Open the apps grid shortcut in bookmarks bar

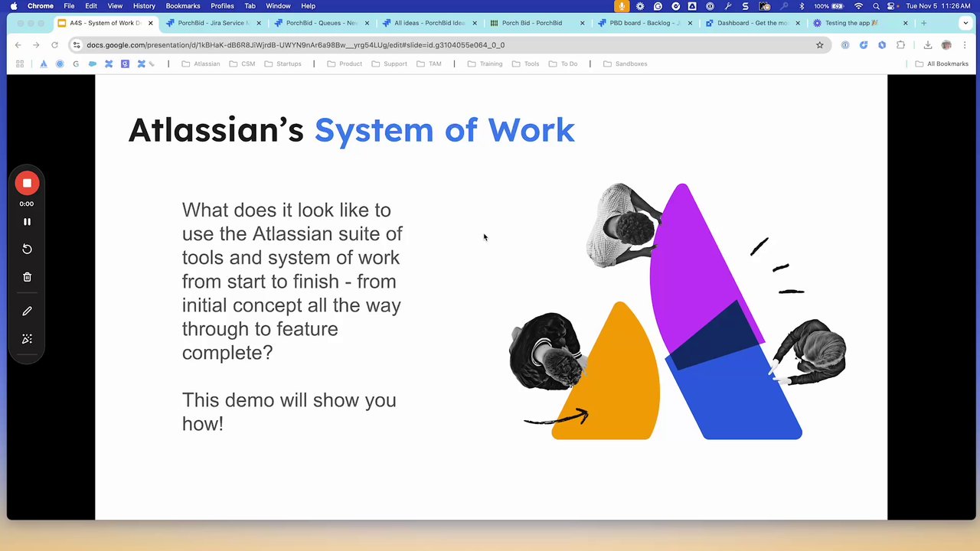(x=20, y=64)
